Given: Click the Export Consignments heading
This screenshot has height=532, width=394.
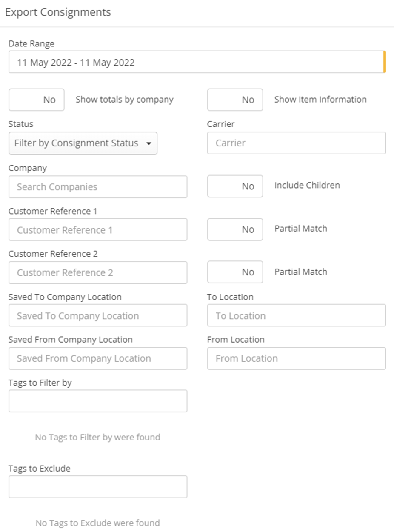Looking at the screenshot, I should point(58,12).
